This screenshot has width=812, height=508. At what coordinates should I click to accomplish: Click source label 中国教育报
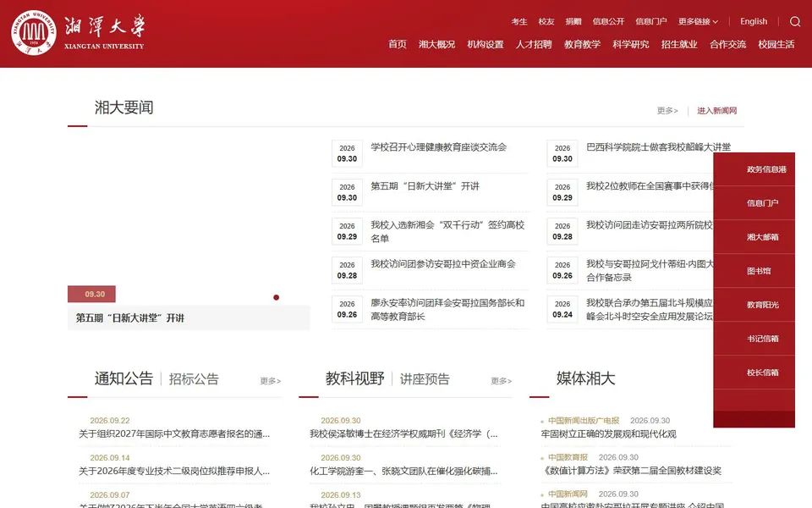pos(568,457)
